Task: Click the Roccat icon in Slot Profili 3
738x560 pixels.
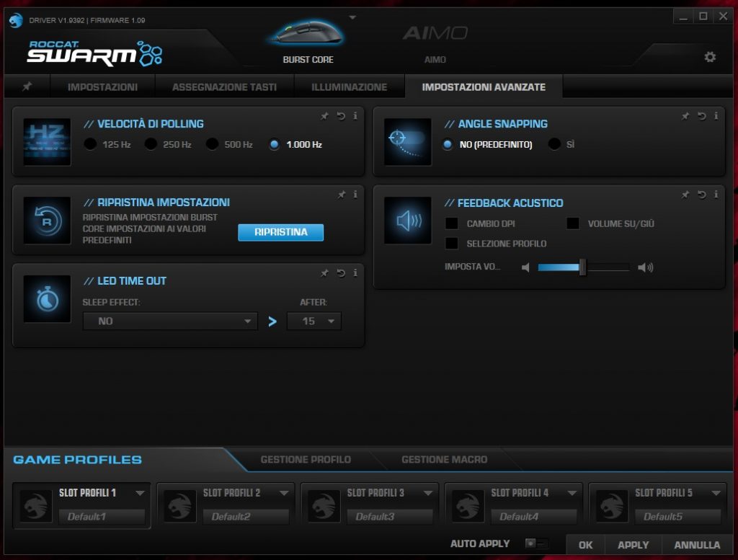Action: click(324, 506)
